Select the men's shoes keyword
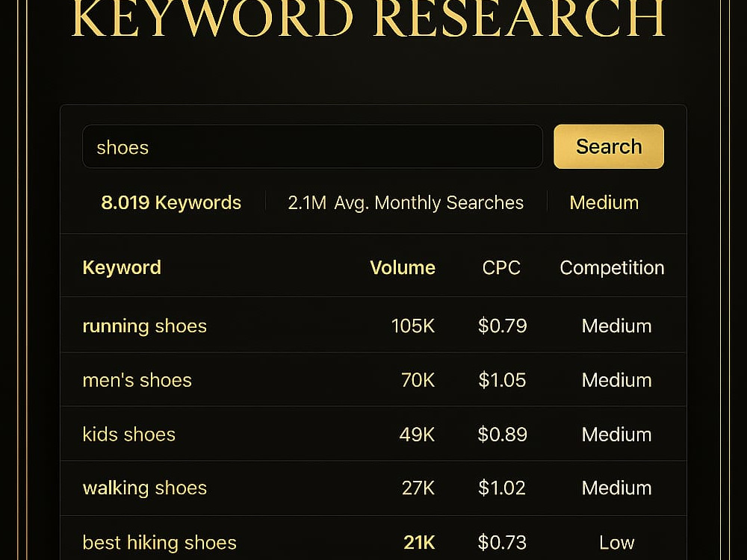This screenshot has height=560, width=747. 137,380
